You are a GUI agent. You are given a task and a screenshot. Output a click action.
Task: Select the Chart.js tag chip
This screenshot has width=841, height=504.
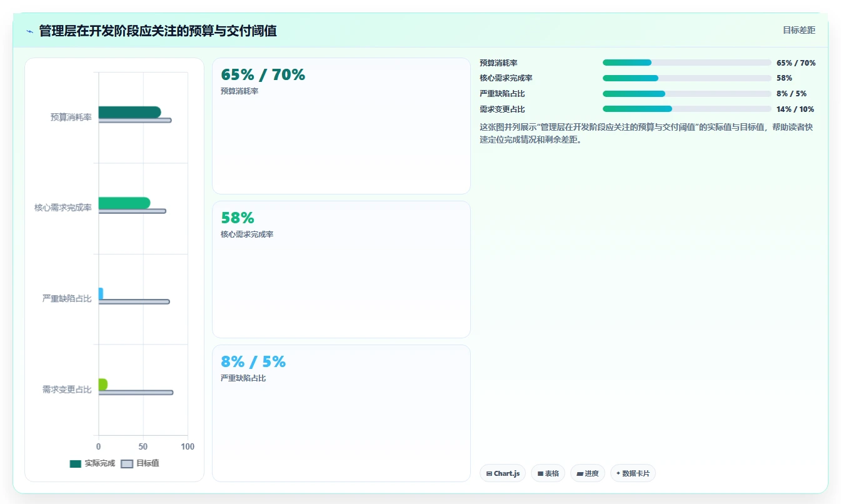[x=503, y=473]
